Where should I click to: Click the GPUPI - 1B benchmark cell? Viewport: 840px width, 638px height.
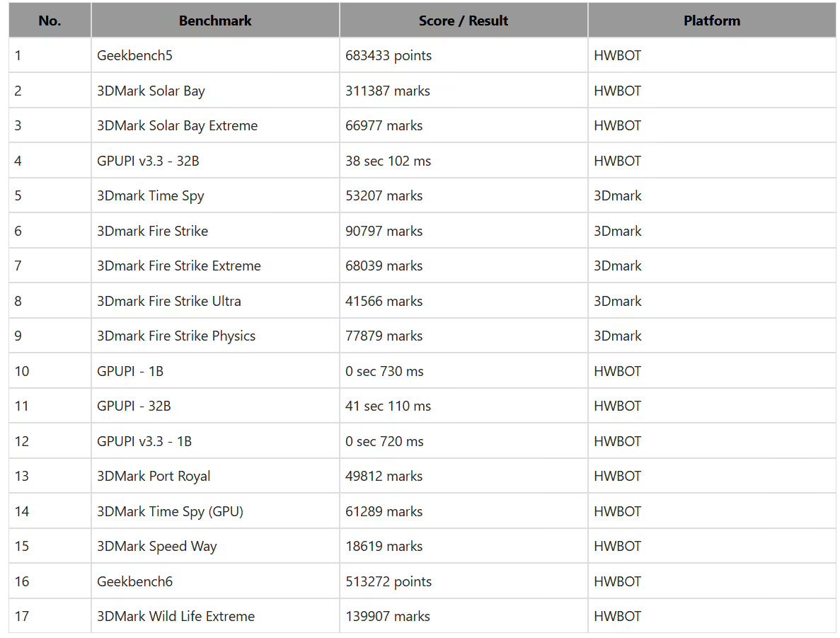pos(130,372)
